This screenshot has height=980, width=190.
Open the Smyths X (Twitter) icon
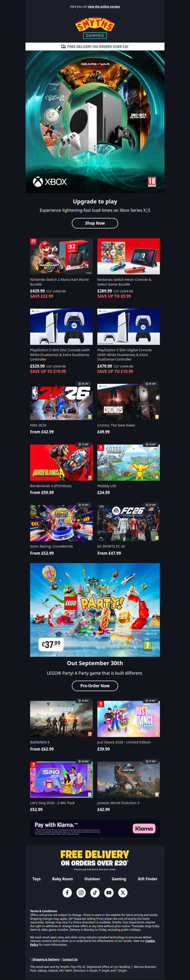(123, 892)
